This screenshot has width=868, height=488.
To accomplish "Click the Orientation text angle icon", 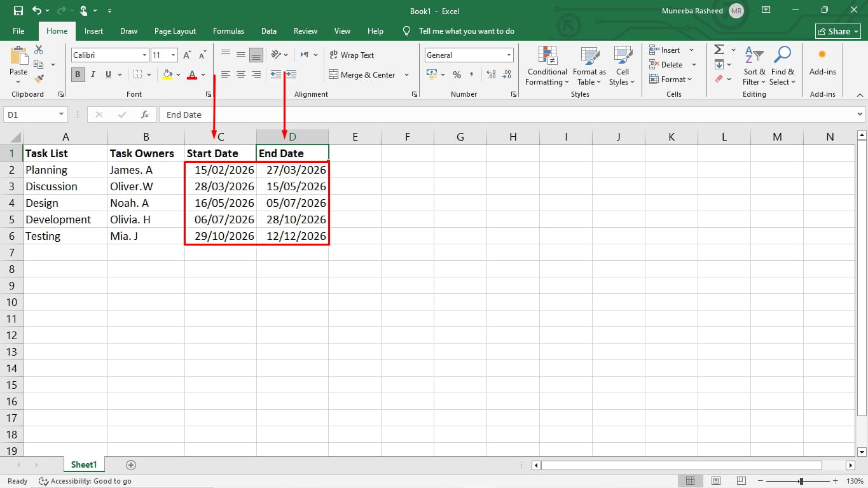I will point(276,55).
